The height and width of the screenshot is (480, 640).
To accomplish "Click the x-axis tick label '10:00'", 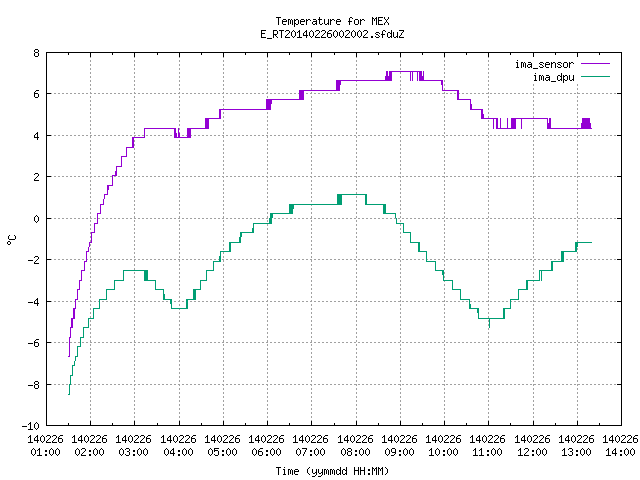I will (x=444, y=452).
